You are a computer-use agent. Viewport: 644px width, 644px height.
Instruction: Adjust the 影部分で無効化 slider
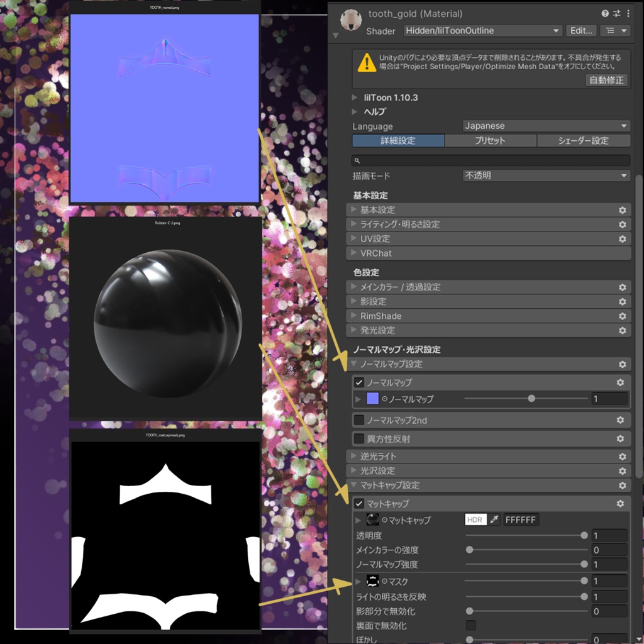click(526, 611)
